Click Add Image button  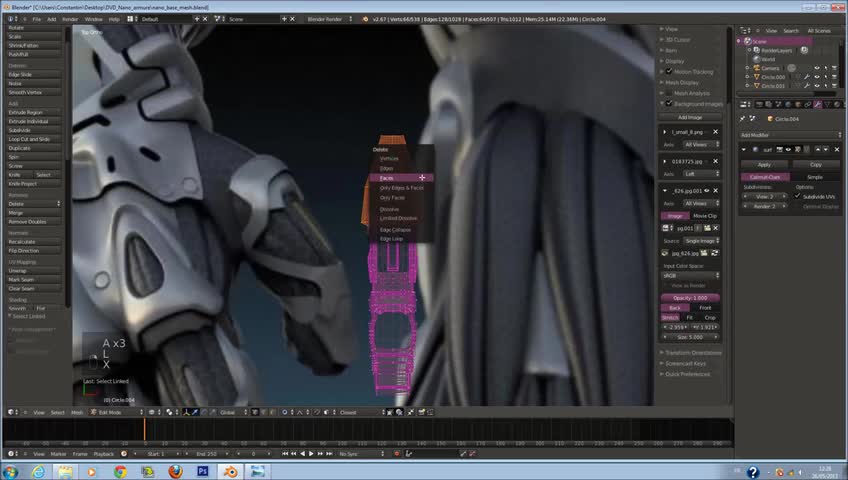click(x=690, y=117)
